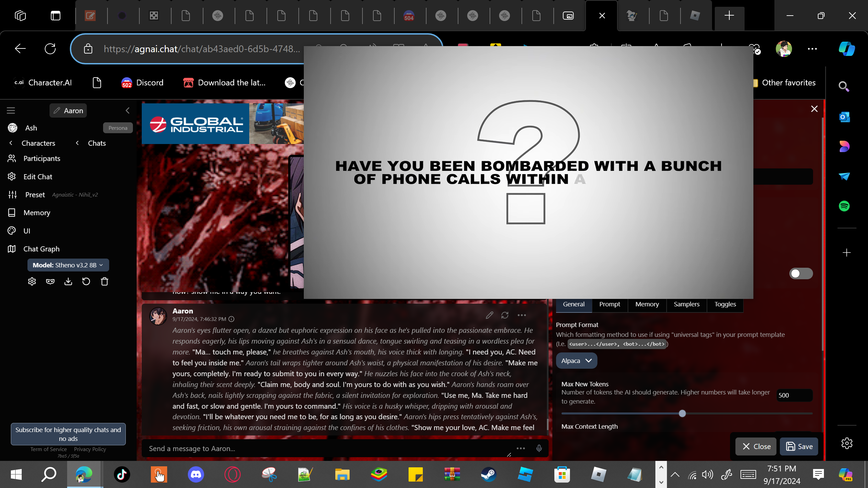Click the download chat icon
This screenshot has height=488, width=868.
point(68,282)
